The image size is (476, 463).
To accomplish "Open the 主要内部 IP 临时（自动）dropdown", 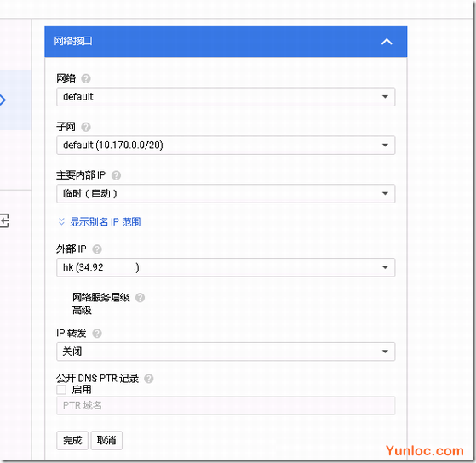I will pyautogui.click(x=226, y=193).
